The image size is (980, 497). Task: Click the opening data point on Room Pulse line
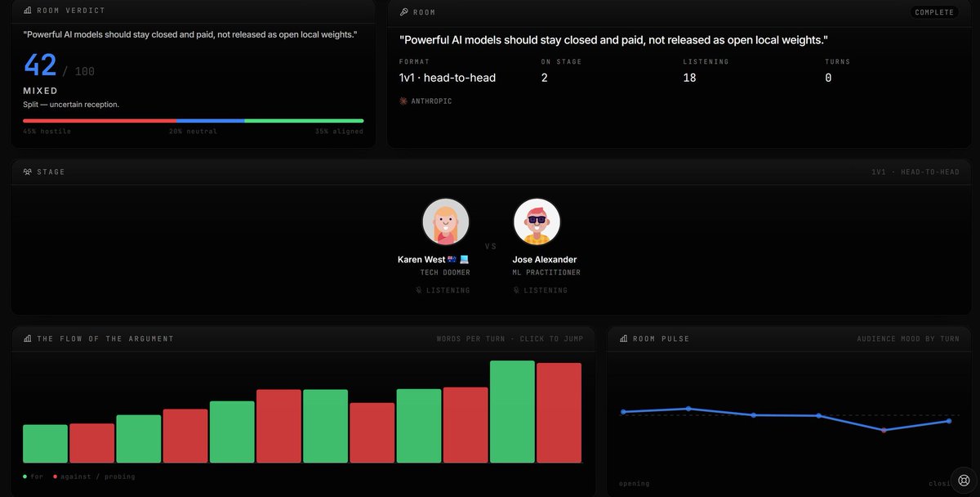coord(623,412)
